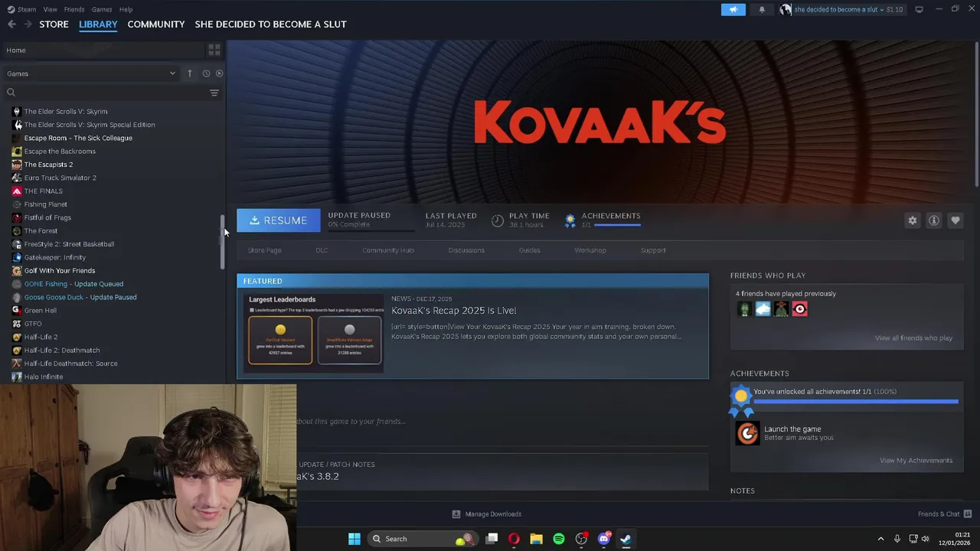Select Halo Infinite in the list
Screen dimensions: 980x551
click(44, 377)
